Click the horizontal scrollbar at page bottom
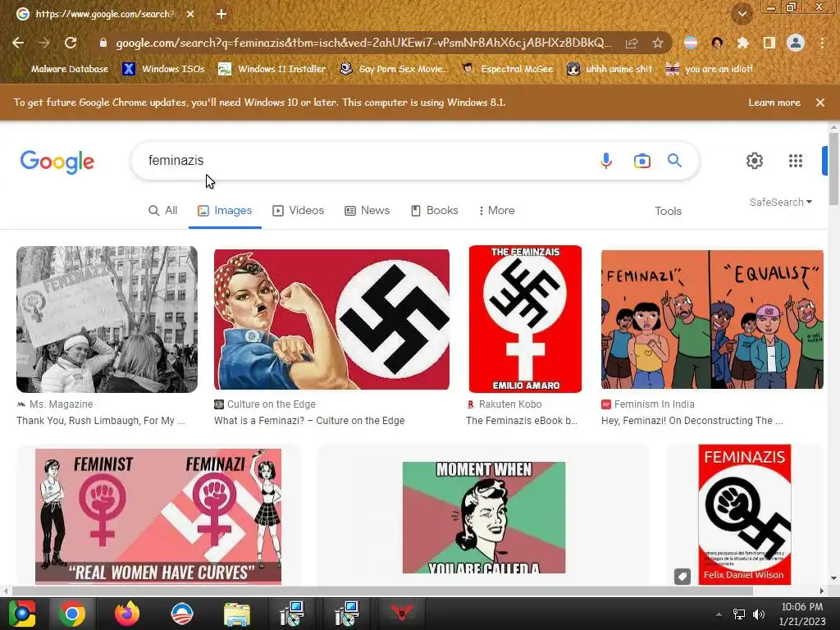Image resolution: width=840 pixels, height=630 pixels. [x=381, y=591]
